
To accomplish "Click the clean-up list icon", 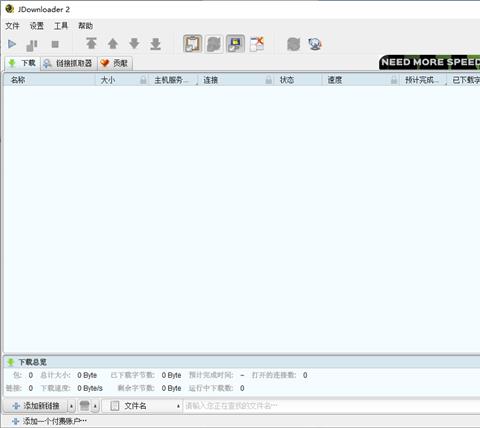I will click(85, 406).
